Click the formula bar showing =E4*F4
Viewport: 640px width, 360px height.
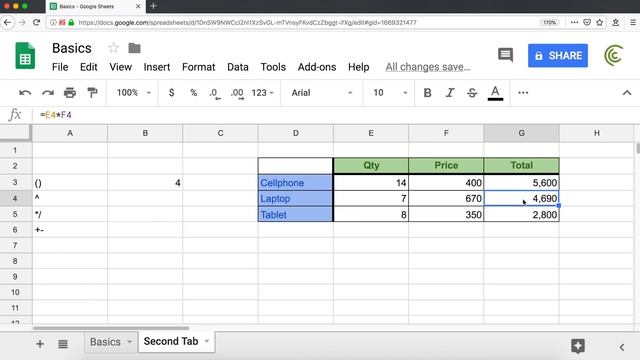335,115
